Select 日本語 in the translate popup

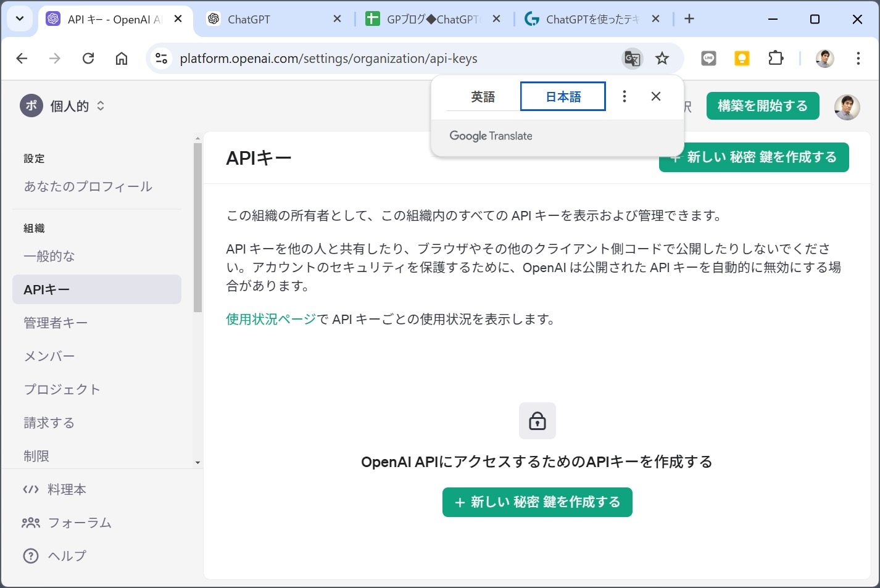tap(563, 97)
